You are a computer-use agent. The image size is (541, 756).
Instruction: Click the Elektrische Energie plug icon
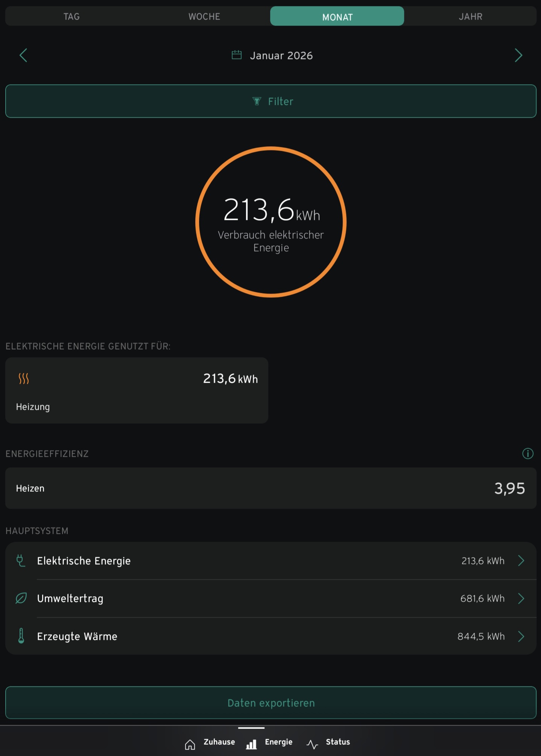pyautogui.click(x=21, y=561)
